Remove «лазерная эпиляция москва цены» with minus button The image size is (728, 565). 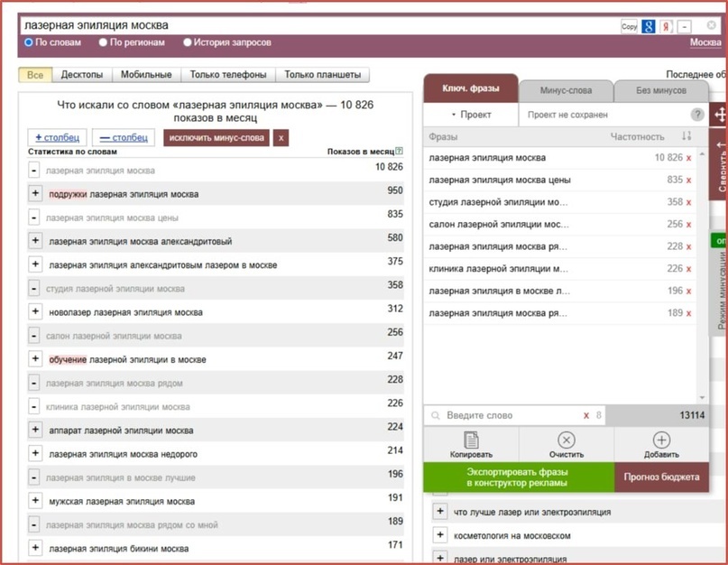coord(34,218)
